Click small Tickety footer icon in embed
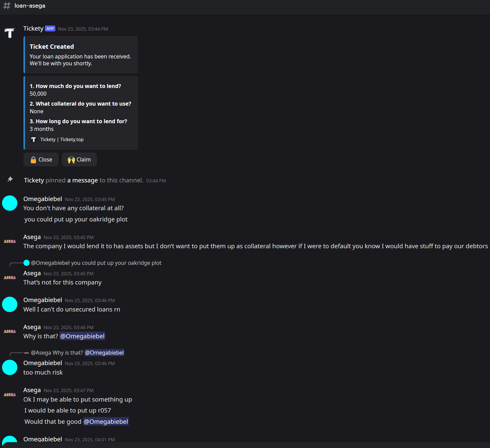490x448 pixels. coord(34,140)
